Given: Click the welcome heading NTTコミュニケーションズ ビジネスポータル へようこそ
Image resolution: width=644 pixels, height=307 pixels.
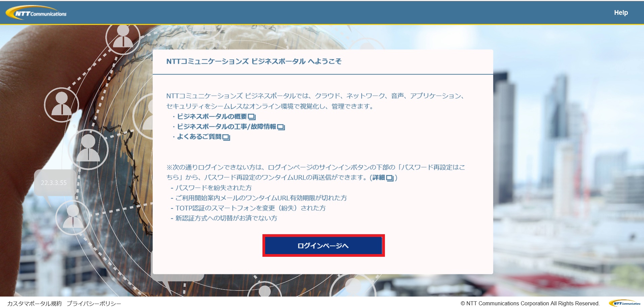Looking at the screenshot, I should click(x=254, y=61).
